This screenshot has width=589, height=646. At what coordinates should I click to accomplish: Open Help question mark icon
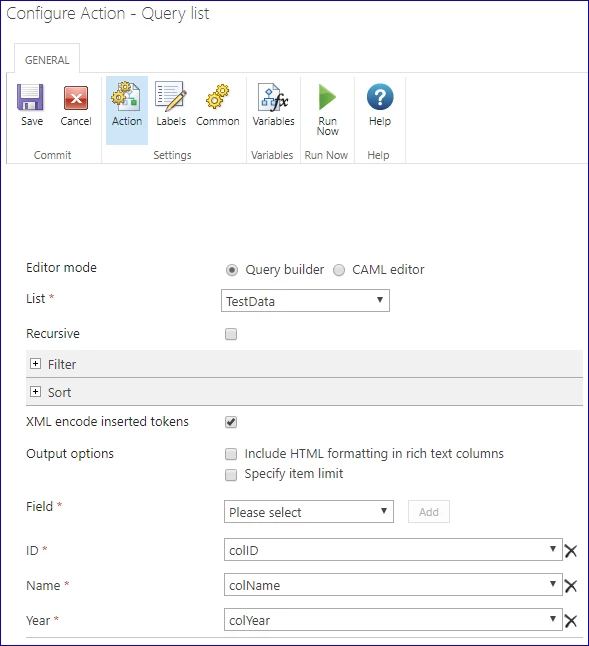pyautogui.click(x=380, y=97)
